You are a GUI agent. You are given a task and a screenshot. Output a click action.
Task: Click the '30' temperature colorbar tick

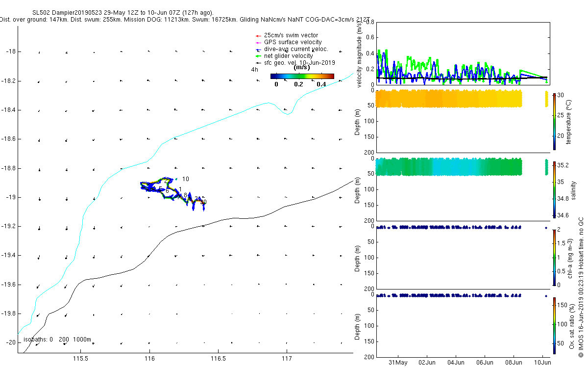pos(561,95)
